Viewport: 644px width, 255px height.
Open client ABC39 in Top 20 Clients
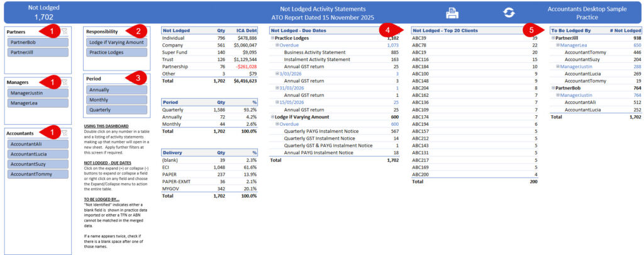419,38
